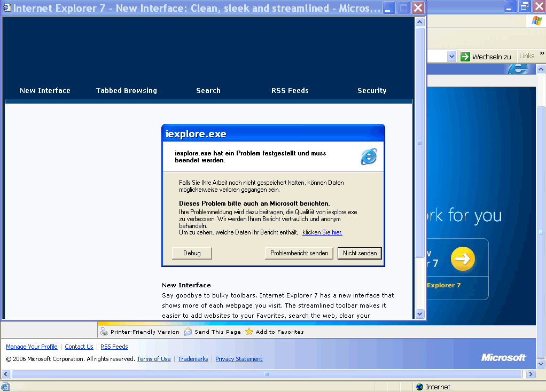Follow the Contact Us link
The width and height of the screenshot is (546, 392).
click(x=79, y=347)
